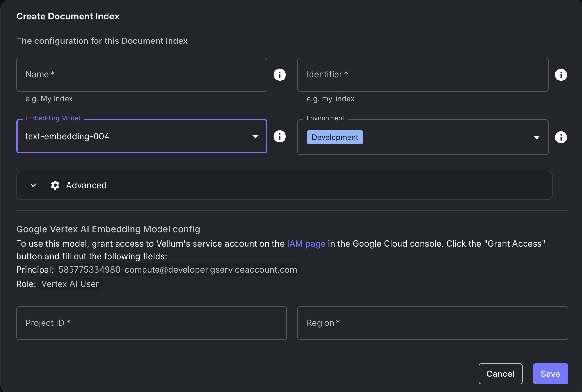The height and width of the screenshot is (392, 582).
Task: Click the Principal service account email
Action: [178, 270]
